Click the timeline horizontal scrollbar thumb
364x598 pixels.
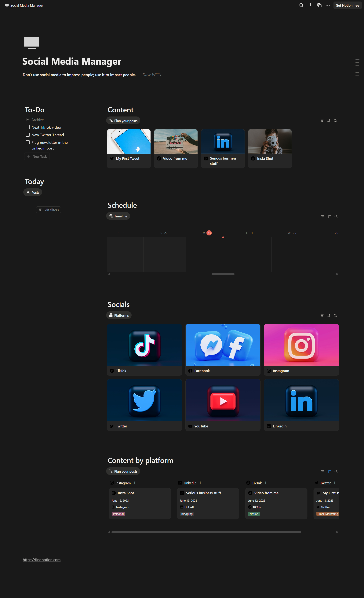[223, 274]
